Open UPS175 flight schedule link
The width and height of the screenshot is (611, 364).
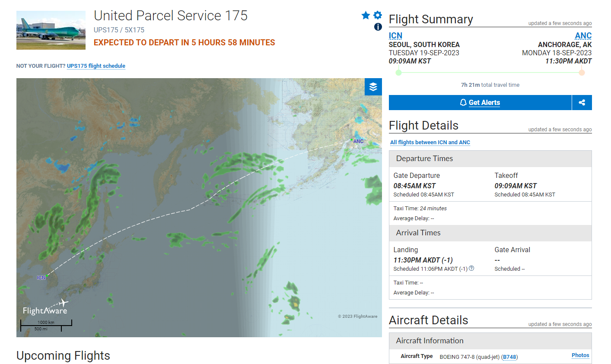[96, 66]
